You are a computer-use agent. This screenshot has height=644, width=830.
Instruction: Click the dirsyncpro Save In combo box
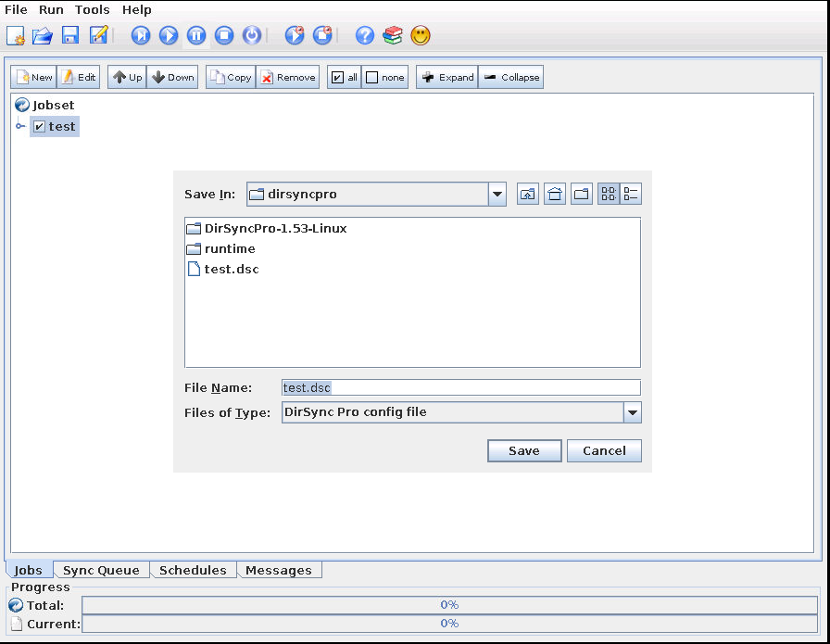(x=376, y=194)
